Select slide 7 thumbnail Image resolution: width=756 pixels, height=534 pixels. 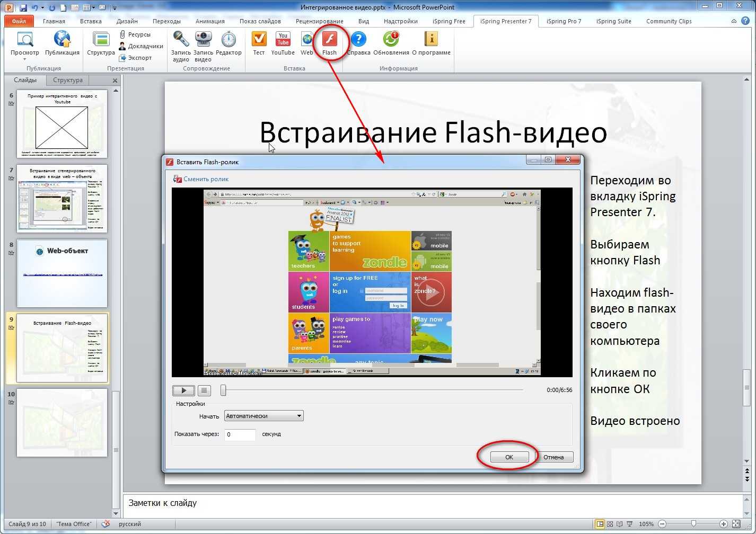pos(62,198)
